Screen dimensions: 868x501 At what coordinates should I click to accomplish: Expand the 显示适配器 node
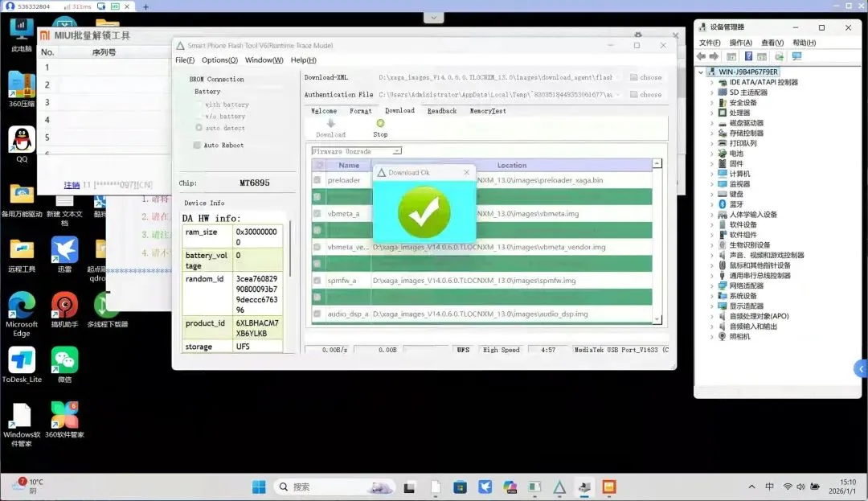pos(712,306)
